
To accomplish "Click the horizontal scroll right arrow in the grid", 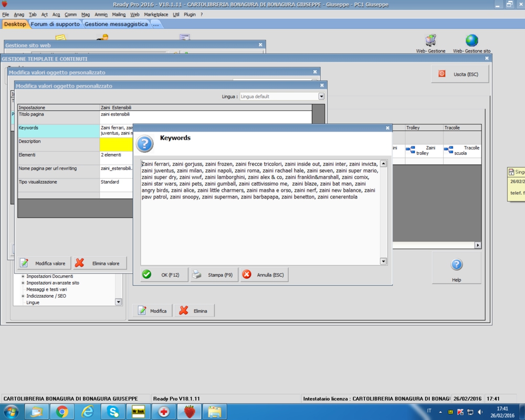I will (x=478, y=245).
